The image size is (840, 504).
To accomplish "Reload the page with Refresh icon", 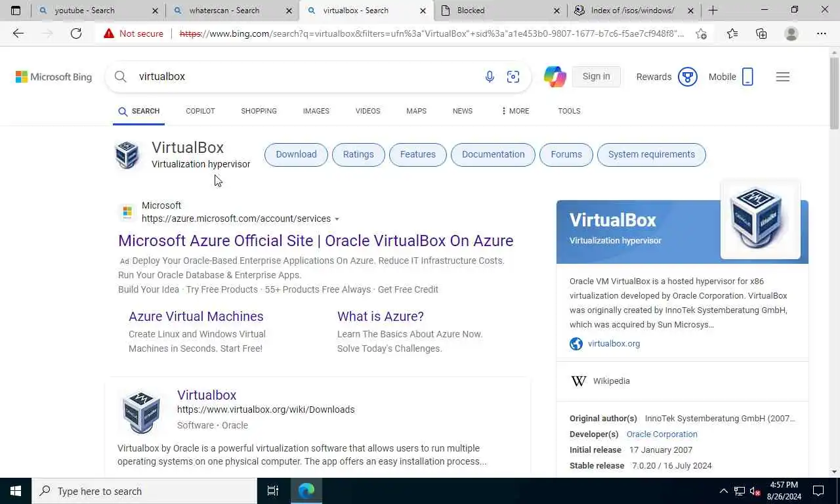I will [x=76, y=33].
